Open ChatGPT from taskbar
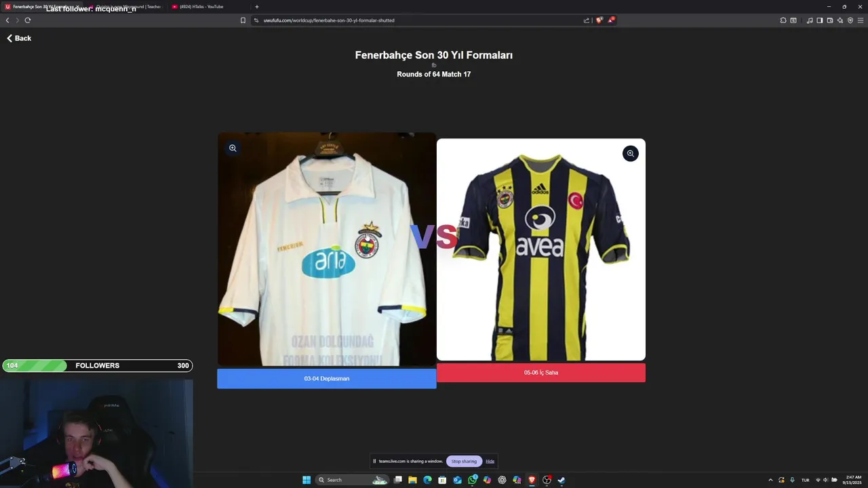Image resolution: width=868 pixels, height=488 pixels. 502,480
